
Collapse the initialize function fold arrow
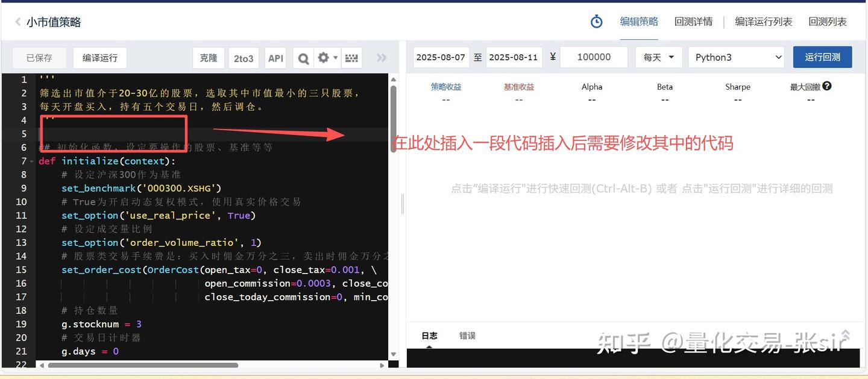coord(32,161)
